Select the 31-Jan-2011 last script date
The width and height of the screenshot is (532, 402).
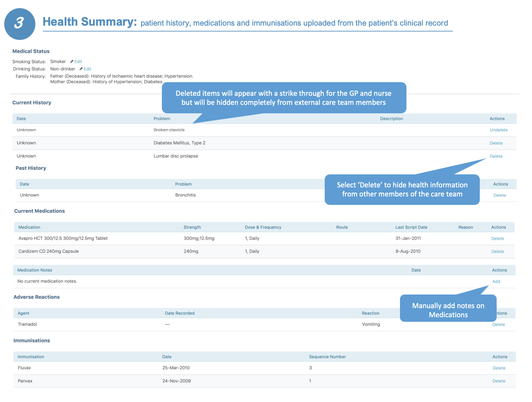click(x=408, y=238)
